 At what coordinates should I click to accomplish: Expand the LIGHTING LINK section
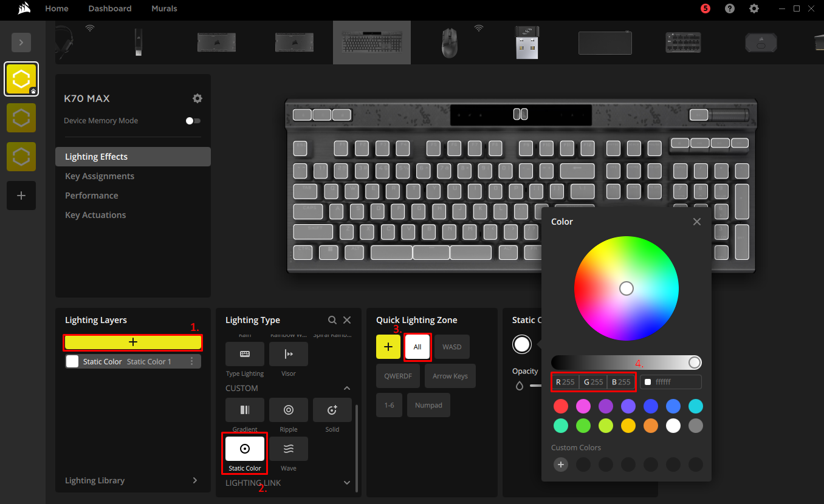point(346,483)
